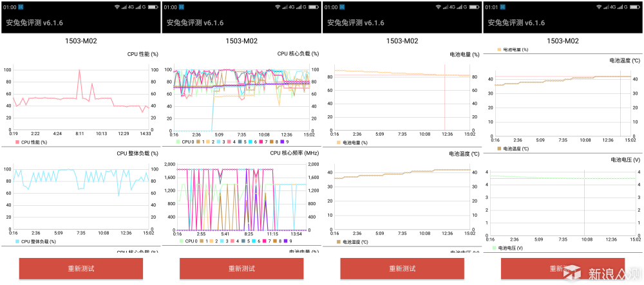
Task: Tap the pink CPU 性能 (%) legend swatch
Action: tap(17, 142)
